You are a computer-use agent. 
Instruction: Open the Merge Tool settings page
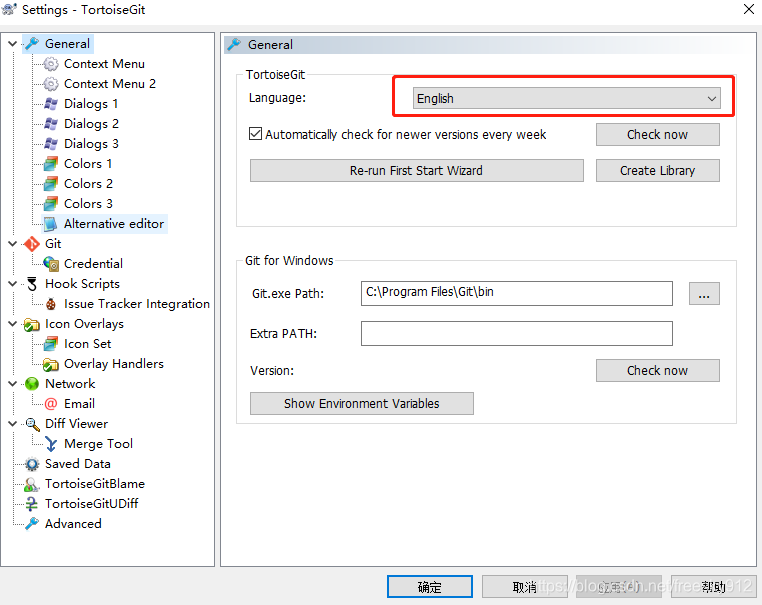(x=98, y=444)
